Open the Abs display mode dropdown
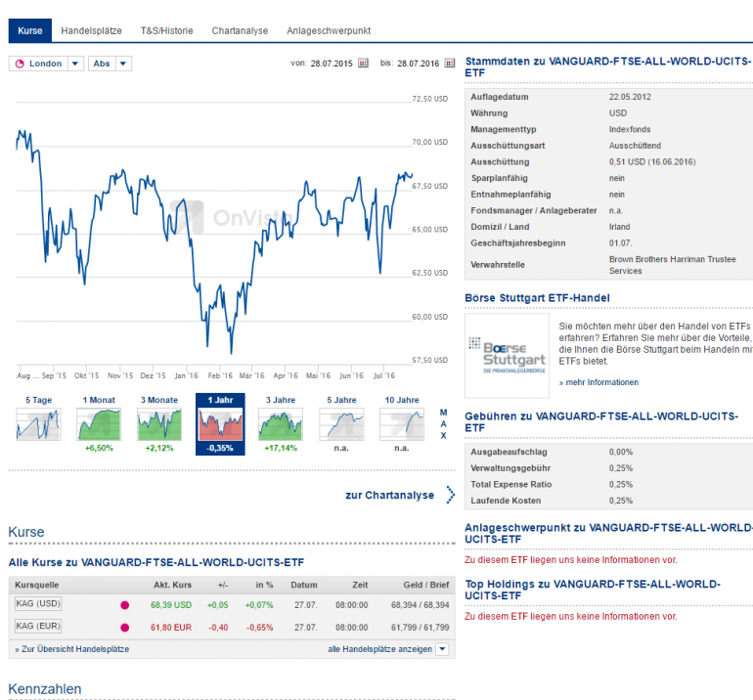The height and width of the screenshot is (700, 753). point(123,64)
